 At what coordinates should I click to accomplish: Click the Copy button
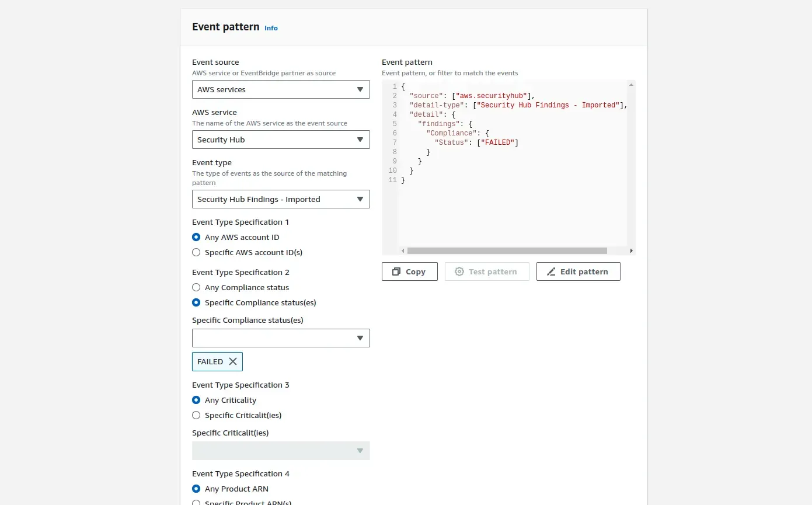(409, 271)
